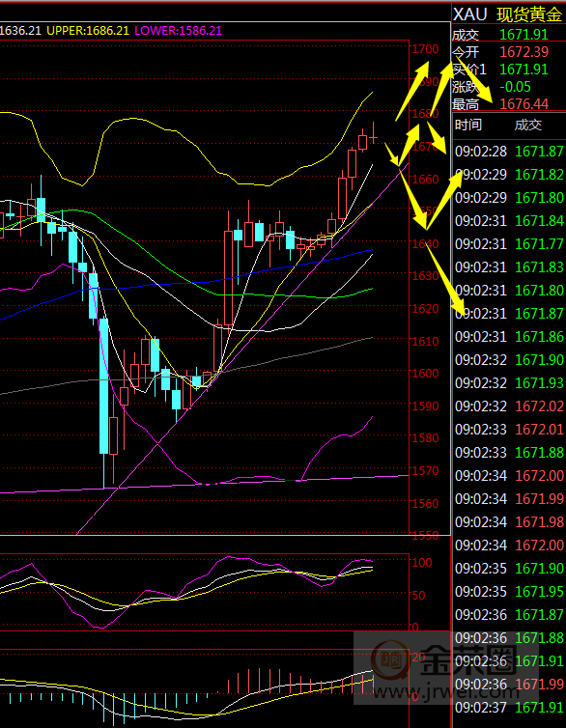Select the tick row 09:02:29 1671.80
Image resolution: width=566 pixels, height=728 pixels.
coord(509,198)
